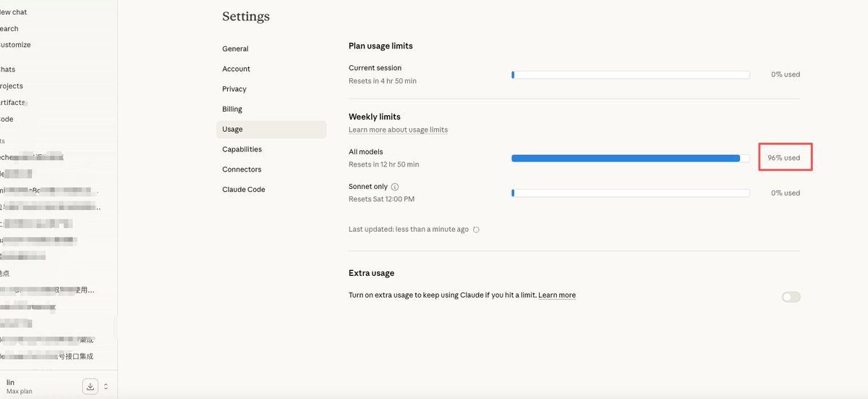Refresh the last updated usage indicator
This screenshot has height=399, width=868.
click(476, 230)
